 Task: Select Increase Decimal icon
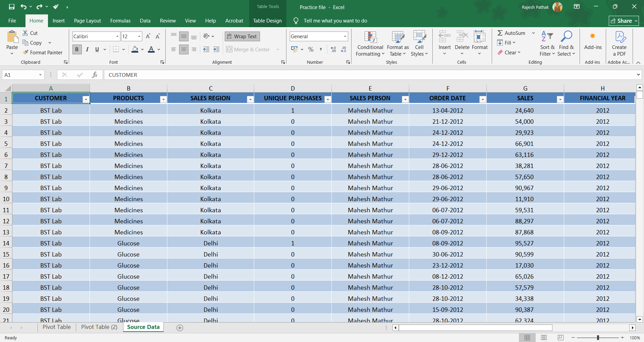[333, 49]
